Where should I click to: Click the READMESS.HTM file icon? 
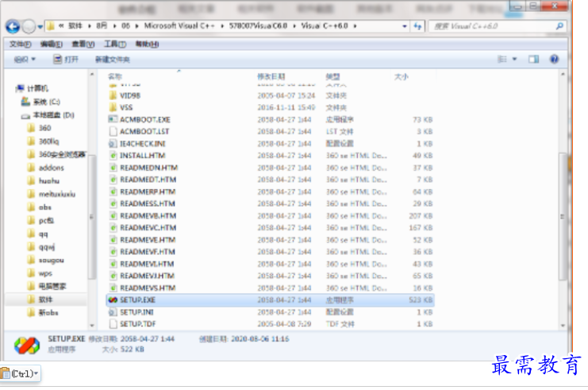pos(113,203)
